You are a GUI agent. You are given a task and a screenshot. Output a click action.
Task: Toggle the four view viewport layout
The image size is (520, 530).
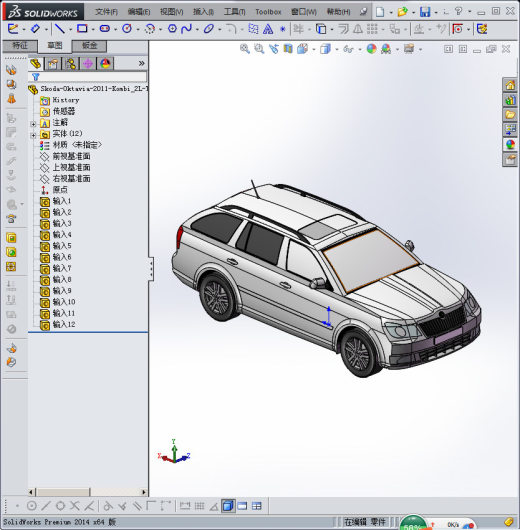257,506
